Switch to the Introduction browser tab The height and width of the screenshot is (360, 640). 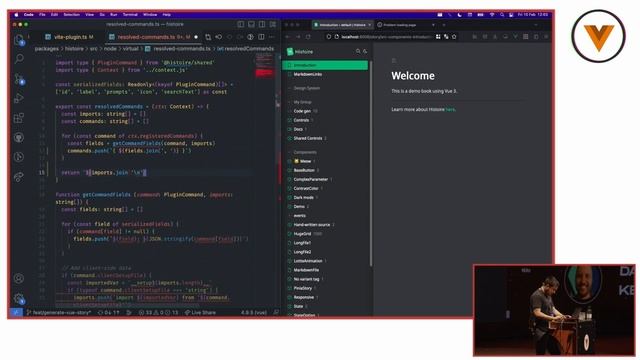tap(342, 25)
